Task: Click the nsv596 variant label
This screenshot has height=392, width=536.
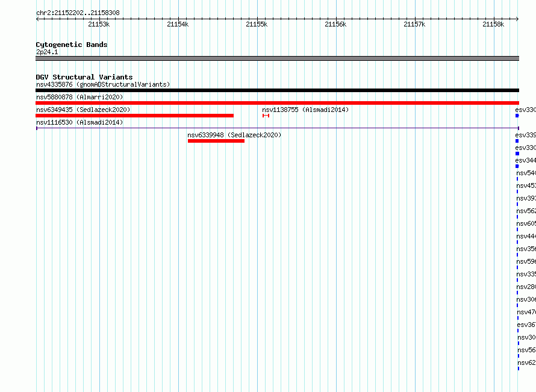Action: (526, 261)
